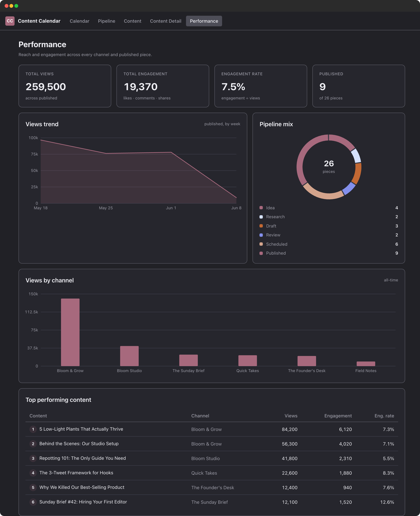Click the yellow minimize window button

[11, 6]
